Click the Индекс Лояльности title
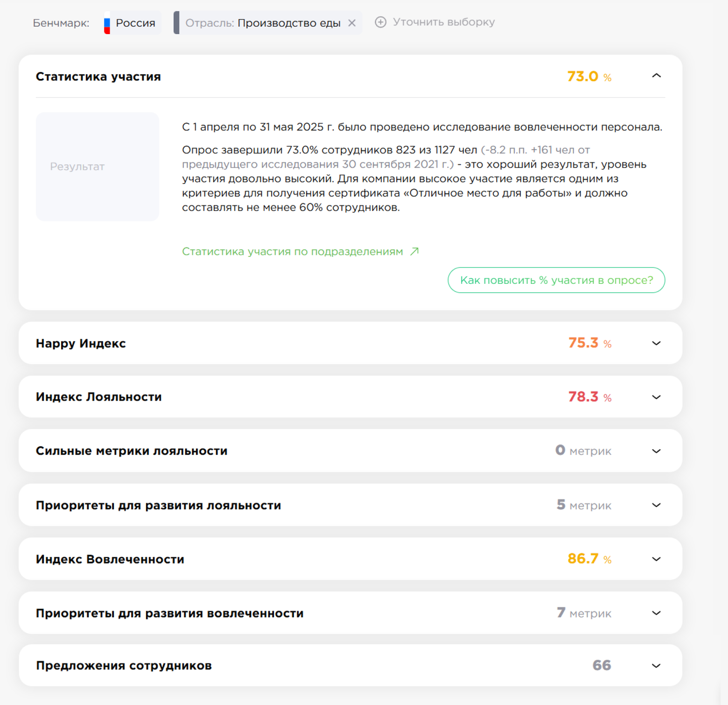The height and width of the screenshot is (705, 728). coord(99,397)
